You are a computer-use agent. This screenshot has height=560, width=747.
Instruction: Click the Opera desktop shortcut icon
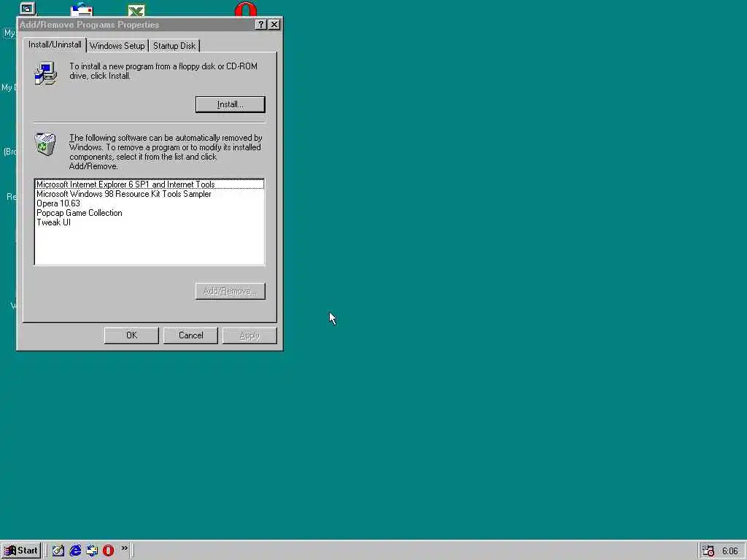245,9
